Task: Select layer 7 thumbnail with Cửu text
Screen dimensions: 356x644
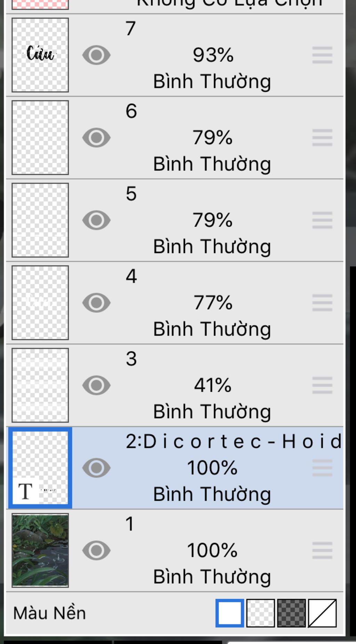Action: 40,55
